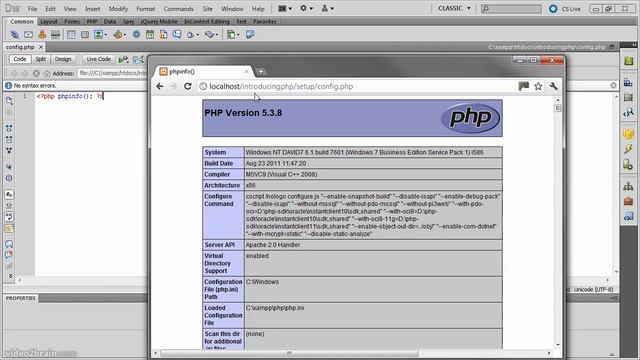Switch to the jQuery Mobile insert tab
640x360 pixels.
tap(159, 22)
